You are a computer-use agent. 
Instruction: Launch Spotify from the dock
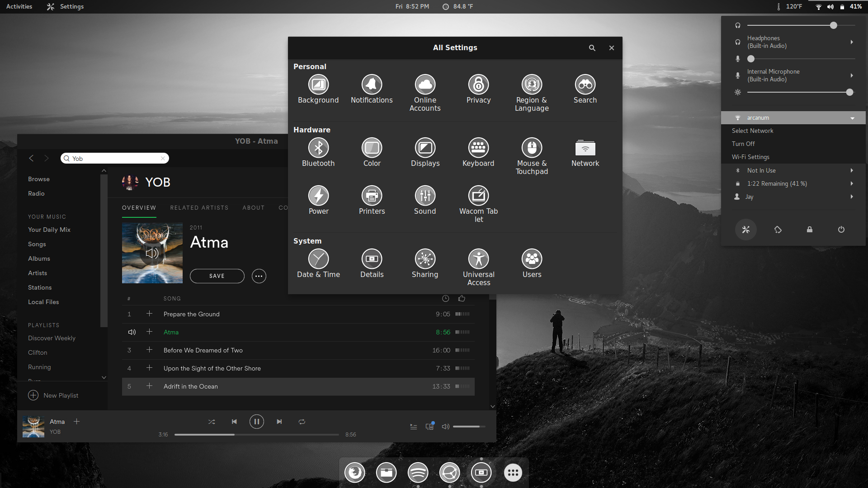click(418, 473)
